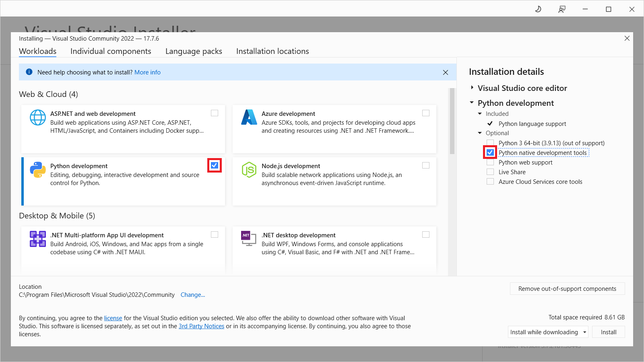This screenshot has height=362, width=644.
Task: Expand Visual Studio core editor details
Action: pyautogui.click(x=473, y=88)
